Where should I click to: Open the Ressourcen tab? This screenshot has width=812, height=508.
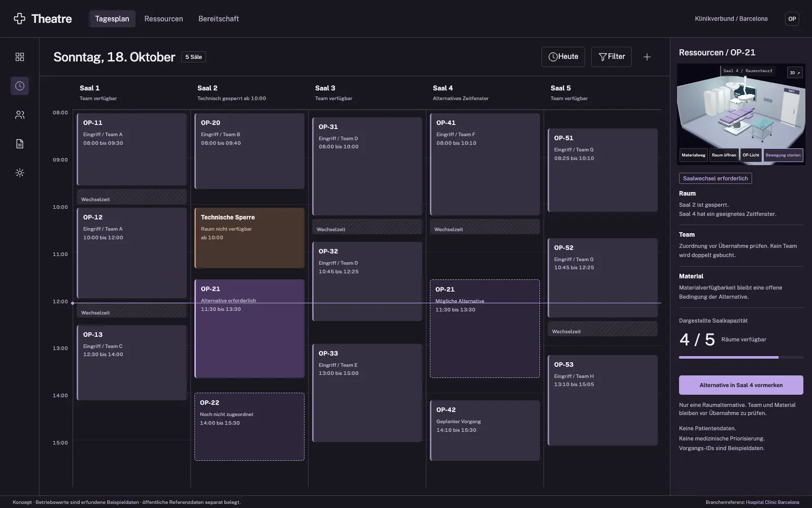(x=163, y=19)
